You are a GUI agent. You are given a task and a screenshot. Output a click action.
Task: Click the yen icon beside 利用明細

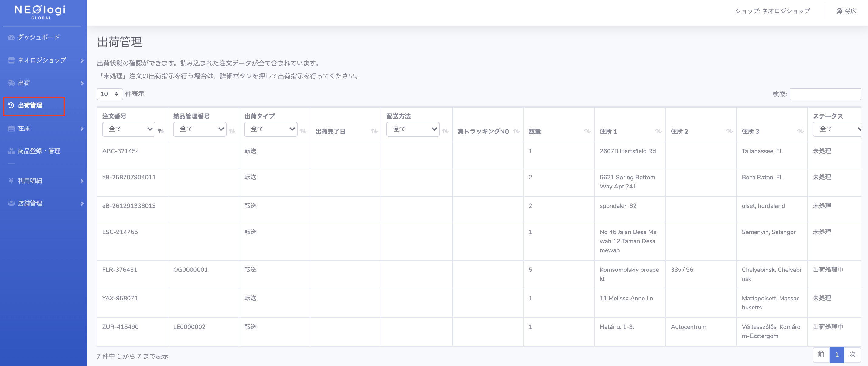click(11, 181)
